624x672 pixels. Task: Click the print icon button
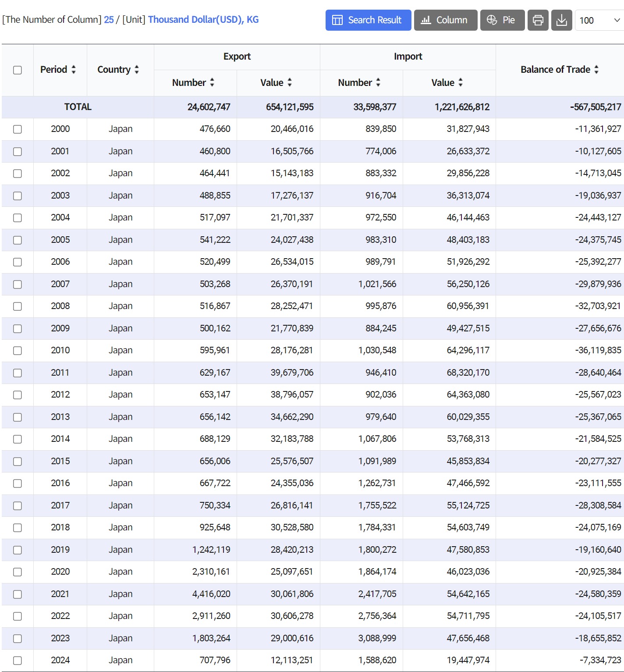538,20
